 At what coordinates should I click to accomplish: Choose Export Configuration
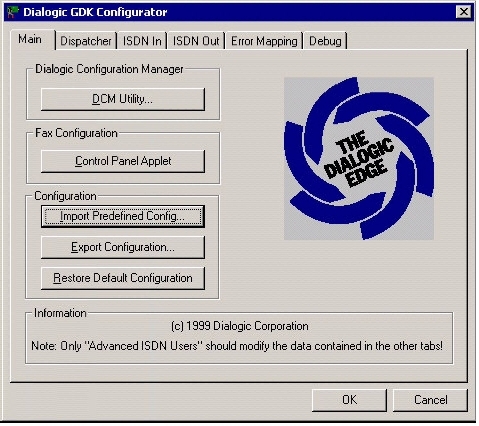123,247
